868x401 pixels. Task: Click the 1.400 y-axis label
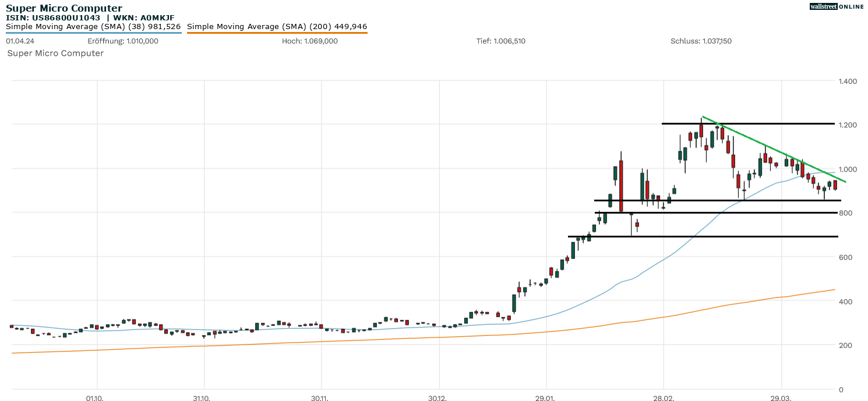click(x=846, y=81)
